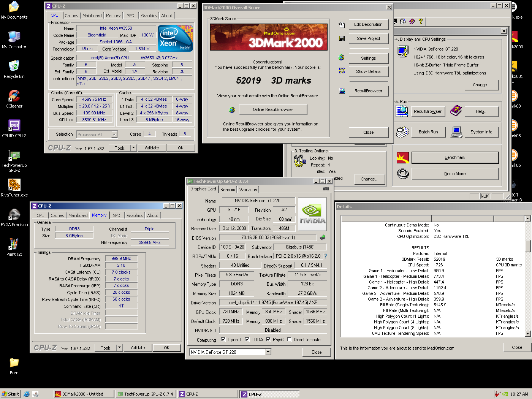532x399 pixels.
Task: Open Windows Start button
Action: [x=11, y=394]
